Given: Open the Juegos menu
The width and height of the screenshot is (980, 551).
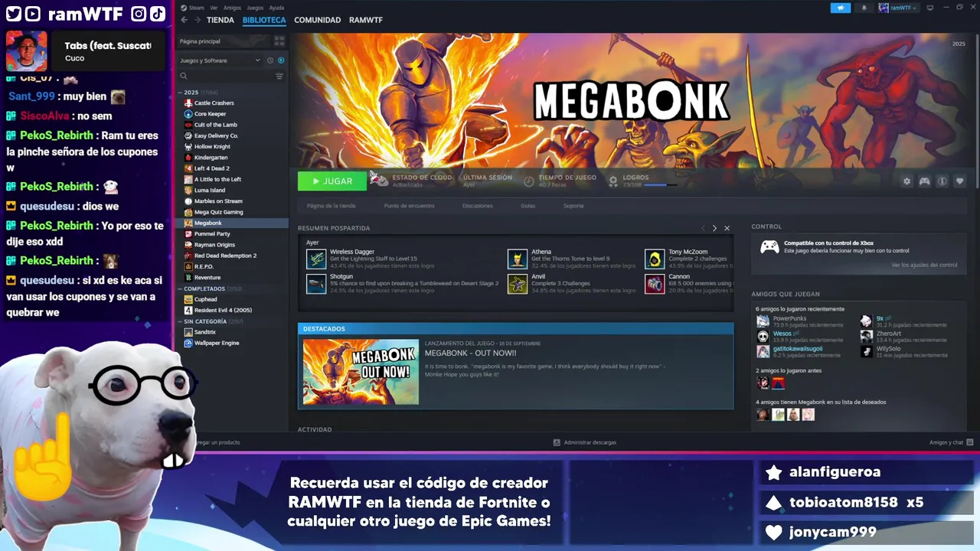Looking at the screenshot, I should click(x=255, y=8).
